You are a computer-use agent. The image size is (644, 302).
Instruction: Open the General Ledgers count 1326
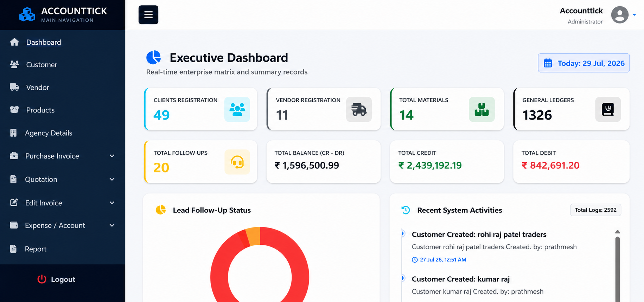[x=537, y=115]
